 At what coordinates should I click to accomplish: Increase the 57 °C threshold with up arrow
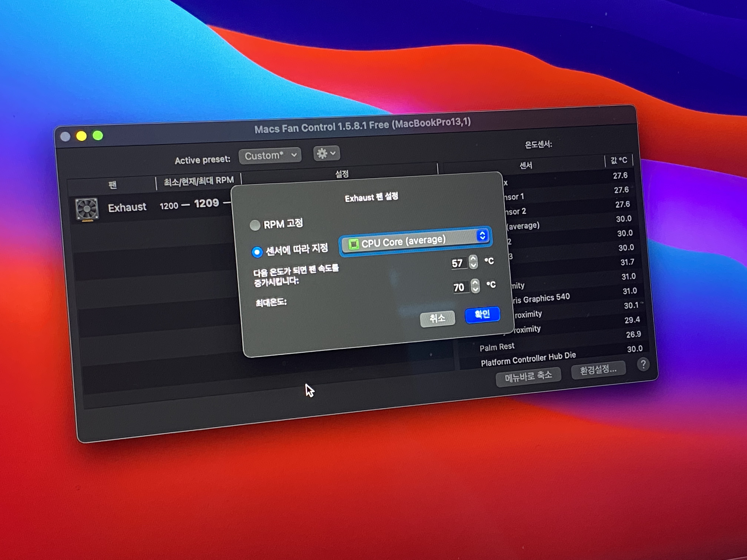[x=473, y=259]
